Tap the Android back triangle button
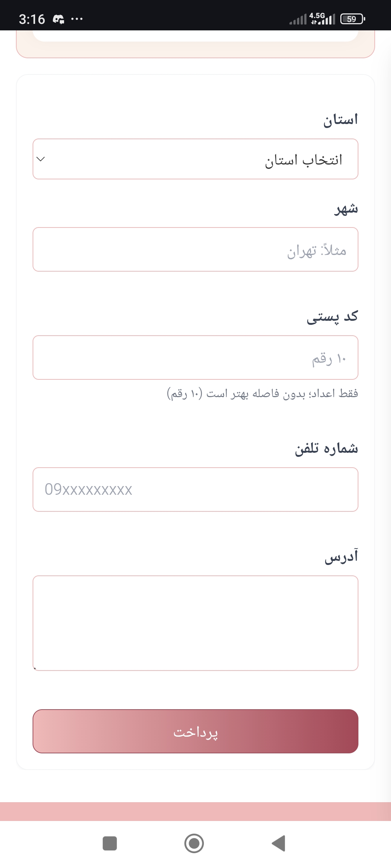The image size is (391, 868). click(x=279, y=843)
